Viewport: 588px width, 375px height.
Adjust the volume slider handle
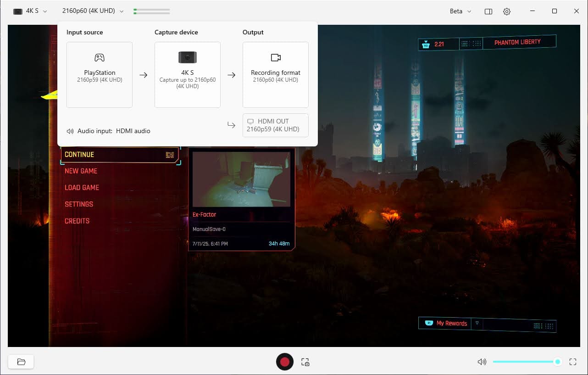click(x=558, y=362)
